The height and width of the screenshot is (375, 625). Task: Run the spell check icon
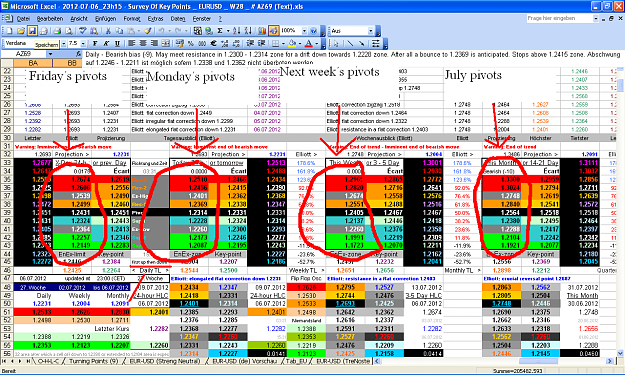coord(83,31)
